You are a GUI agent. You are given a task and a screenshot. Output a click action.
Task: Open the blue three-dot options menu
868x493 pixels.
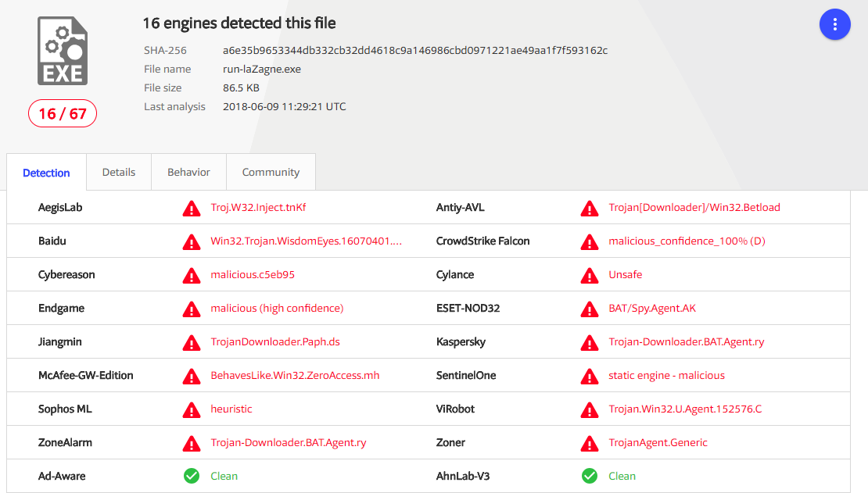(835, 24)
